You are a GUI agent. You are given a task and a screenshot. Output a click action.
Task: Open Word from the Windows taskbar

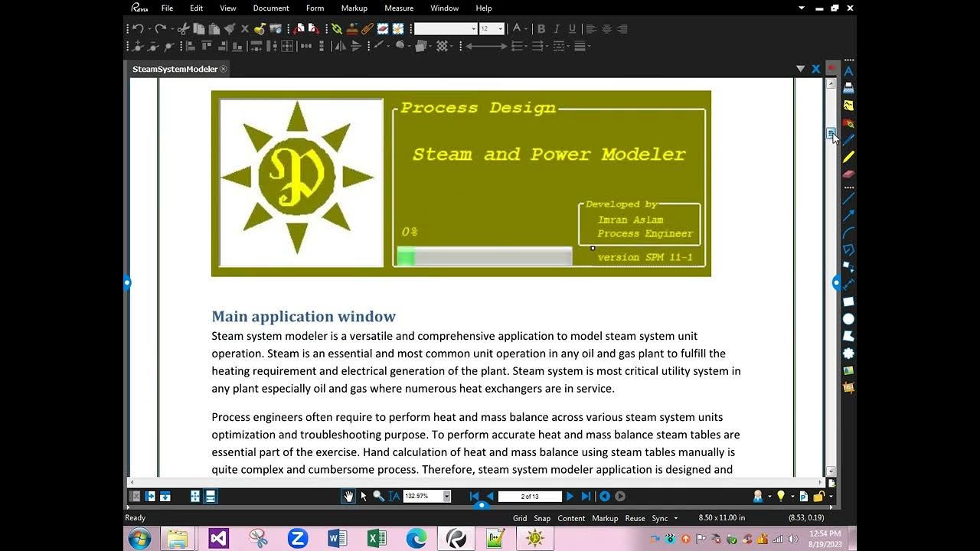pos(337,539)
